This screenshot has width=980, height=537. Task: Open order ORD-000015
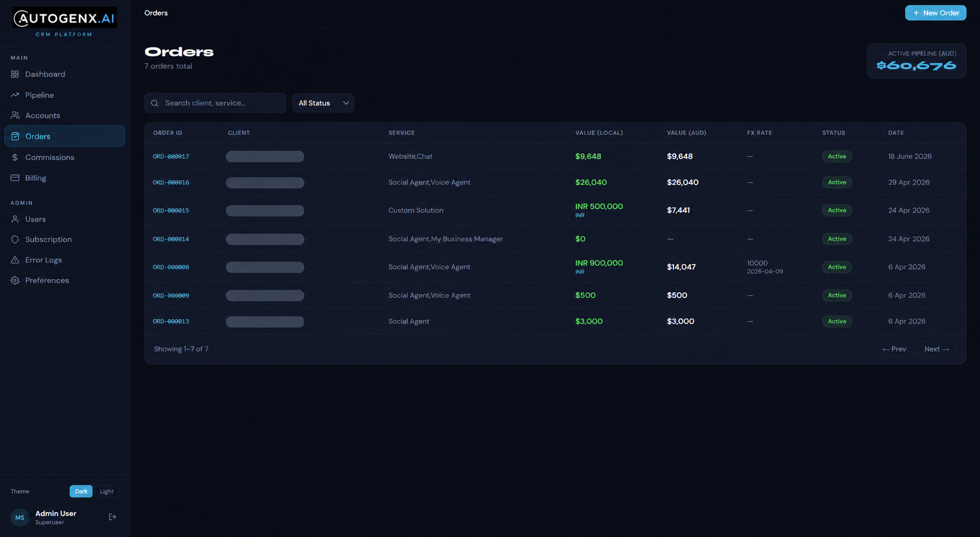click(171, 211)
